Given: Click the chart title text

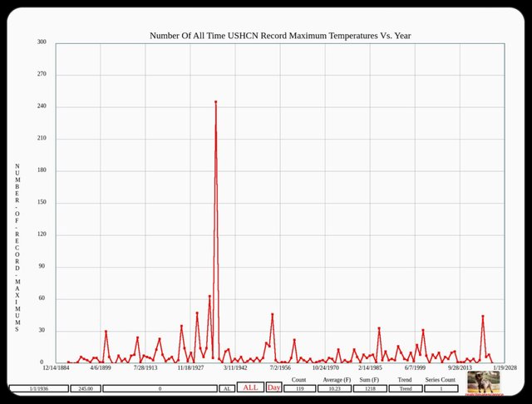Looking at the screenshot, I should 280,36.
